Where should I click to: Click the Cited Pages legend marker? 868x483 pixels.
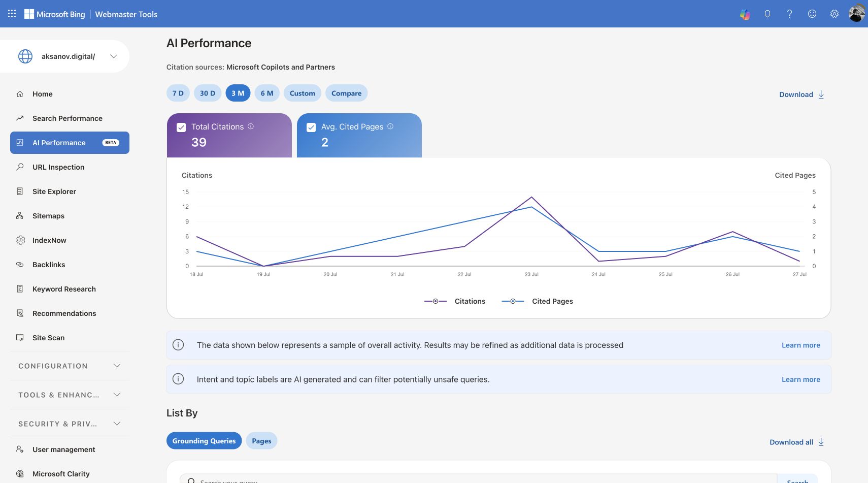point(513,301)
